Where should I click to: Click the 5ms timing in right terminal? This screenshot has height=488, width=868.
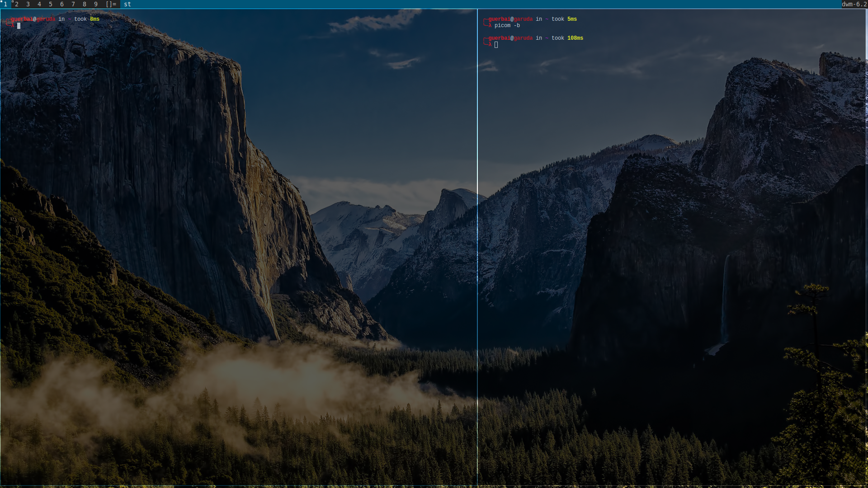[x=572, y=19]
